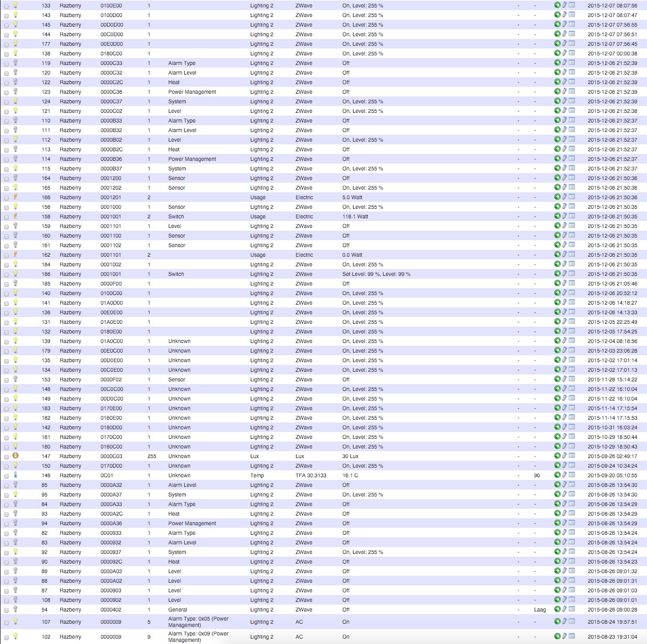The height and width of the screenshot is (644, 647).
Task: Open the pencil edit icon for device 146
Action: (563, 475)
